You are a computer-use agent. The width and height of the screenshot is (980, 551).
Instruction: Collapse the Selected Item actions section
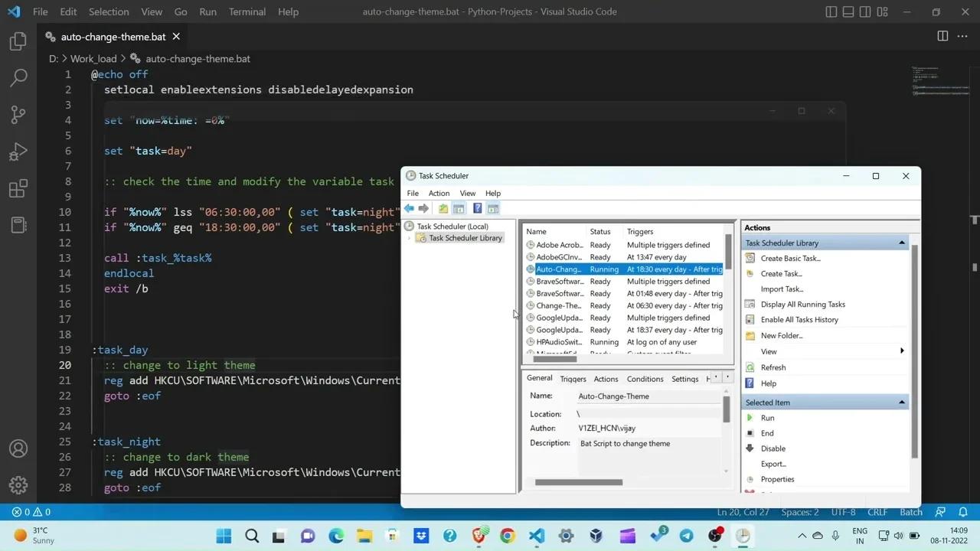click(901, 403)
